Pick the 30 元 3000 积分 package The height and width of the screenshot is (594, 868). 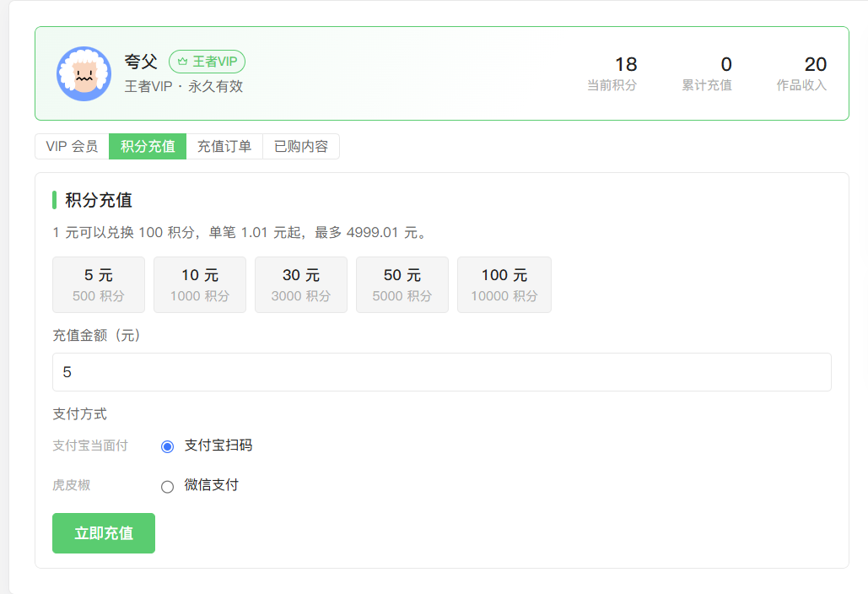coord(301,284)
